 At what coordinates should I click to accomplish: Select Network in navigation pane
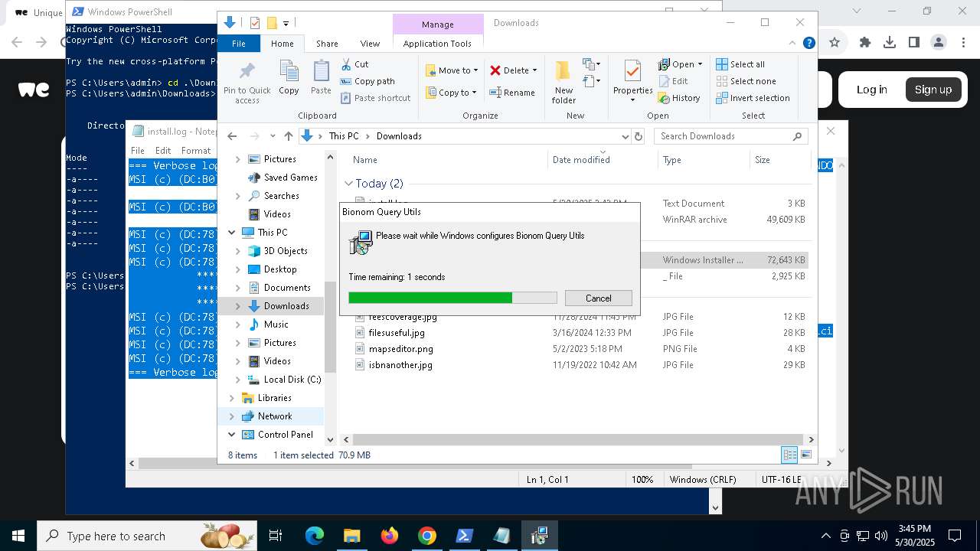click(x=275, y=416)
